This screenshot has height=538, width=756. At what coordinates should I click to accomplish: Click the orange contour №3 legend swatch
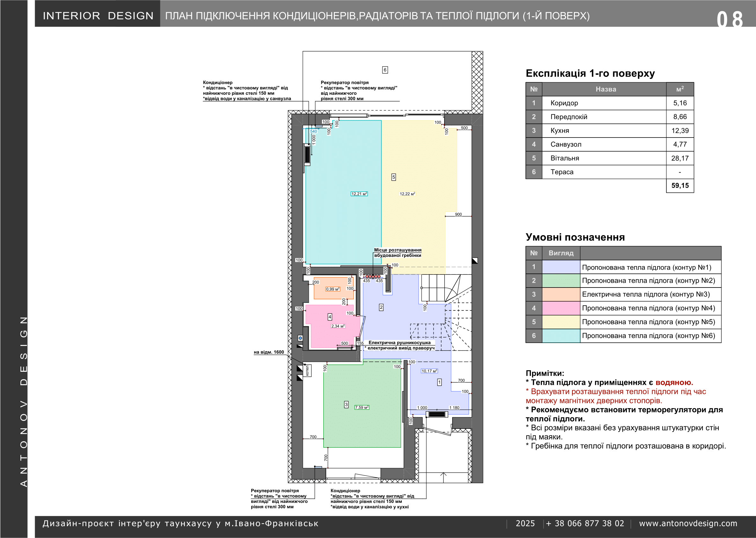click(561, 295)
